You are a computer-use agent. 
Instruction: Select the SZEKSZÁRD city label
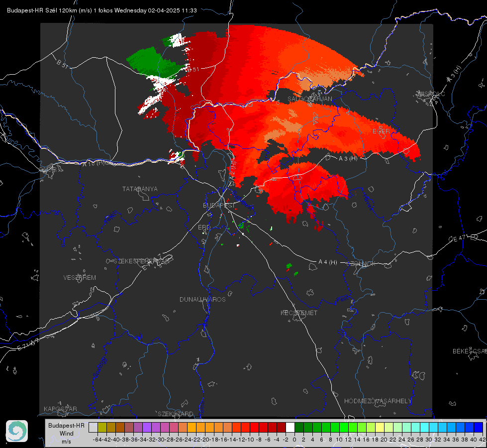point(176,414)
